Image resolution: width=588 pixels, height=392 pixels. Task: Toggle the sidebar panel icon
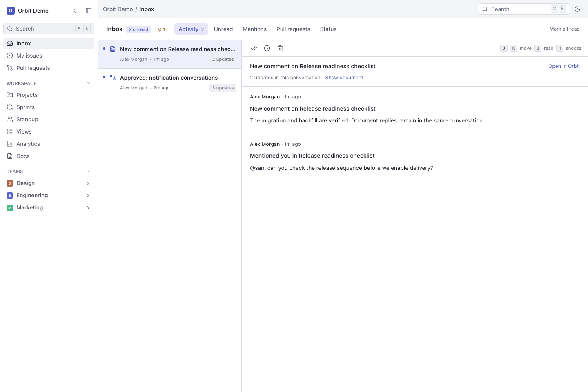pos(89,11)
